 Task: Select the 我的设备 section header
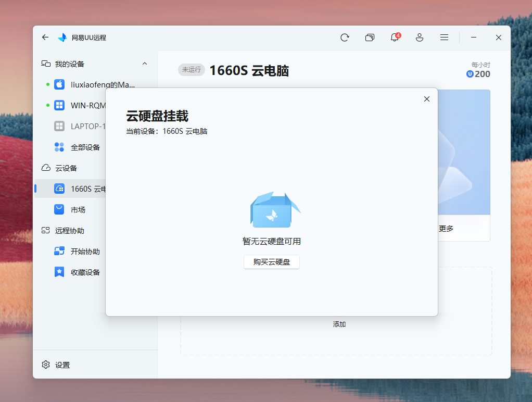pos(95,64)
